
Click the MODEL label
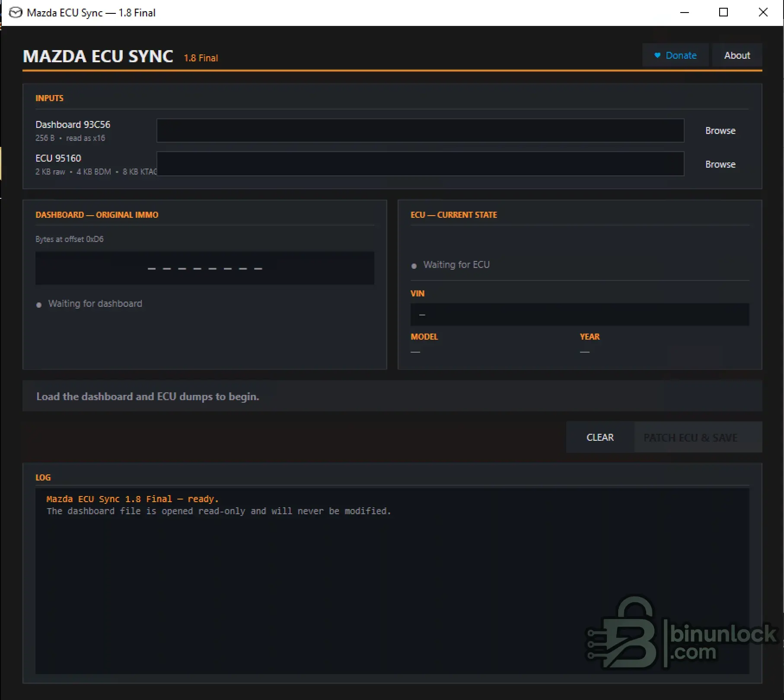(424, 337)
